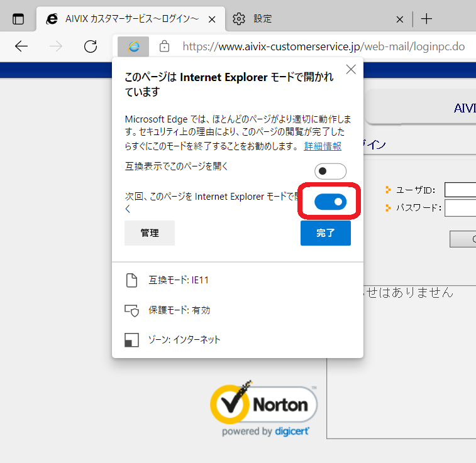Click the settings gear tab icon
This screenshot has width=476, height=463.
point(238,19)
